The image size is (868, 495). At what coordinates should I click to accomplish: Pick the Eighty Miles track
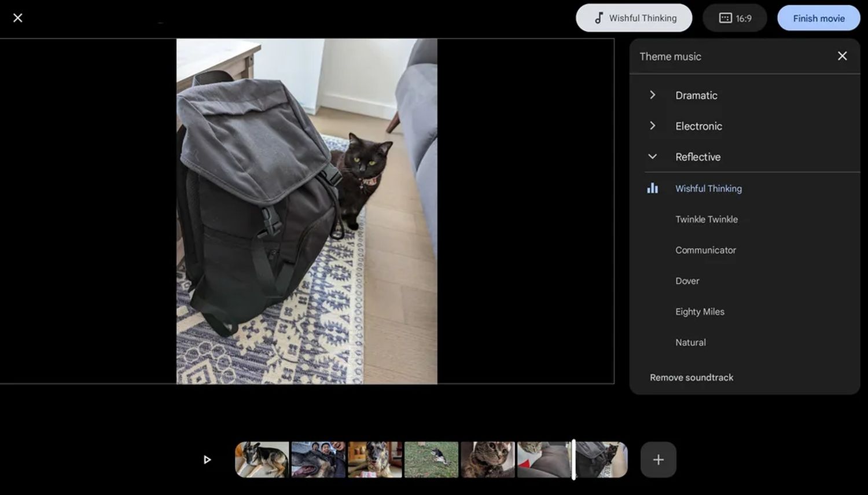700,311
